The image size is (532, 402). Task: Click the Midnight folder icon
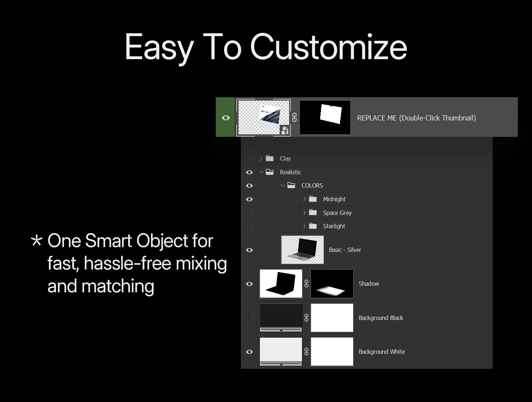click(x=313, y=199)
